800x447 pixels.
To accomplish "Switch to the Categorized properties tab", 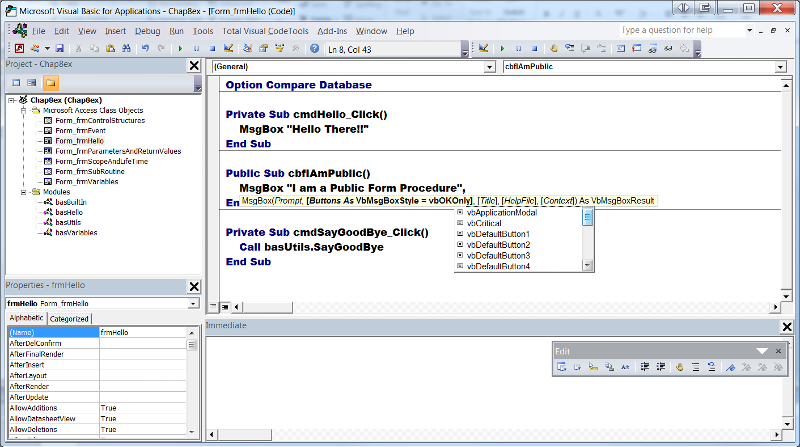I will tap(69, 319).
